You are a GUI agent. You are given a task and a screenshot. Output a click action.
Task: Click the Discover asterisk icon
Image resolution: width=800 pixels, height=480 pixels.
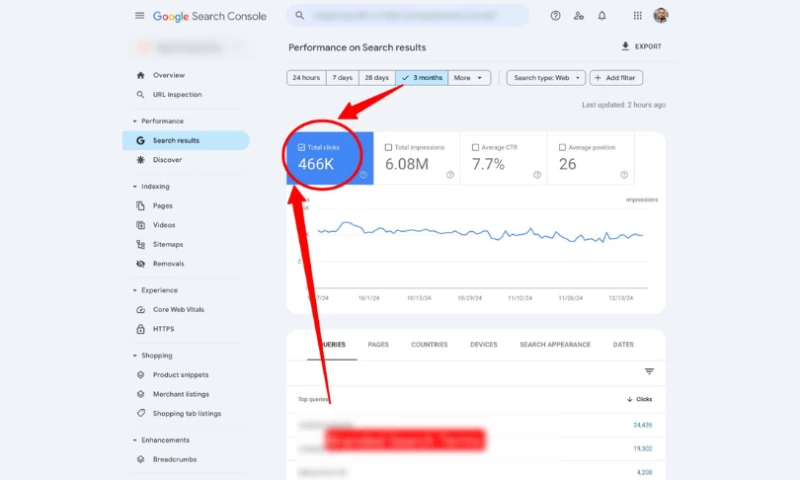coord(140,160)
